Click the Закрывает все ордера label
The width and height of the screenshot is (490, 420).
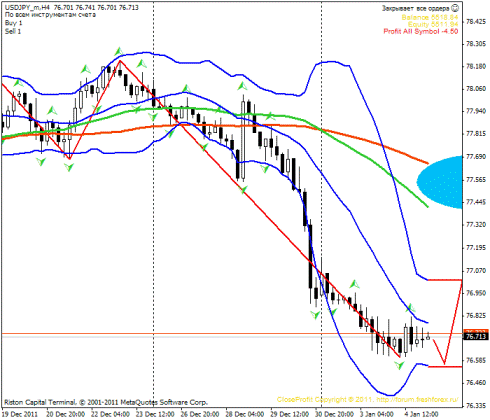coord(415,8)
